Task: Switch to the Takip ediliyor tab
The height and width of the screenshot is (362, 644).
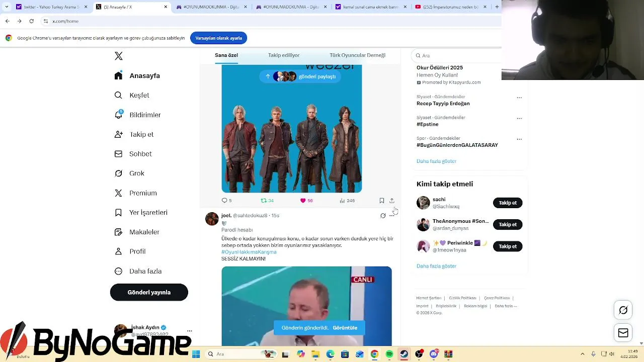Action: (284, 55)
